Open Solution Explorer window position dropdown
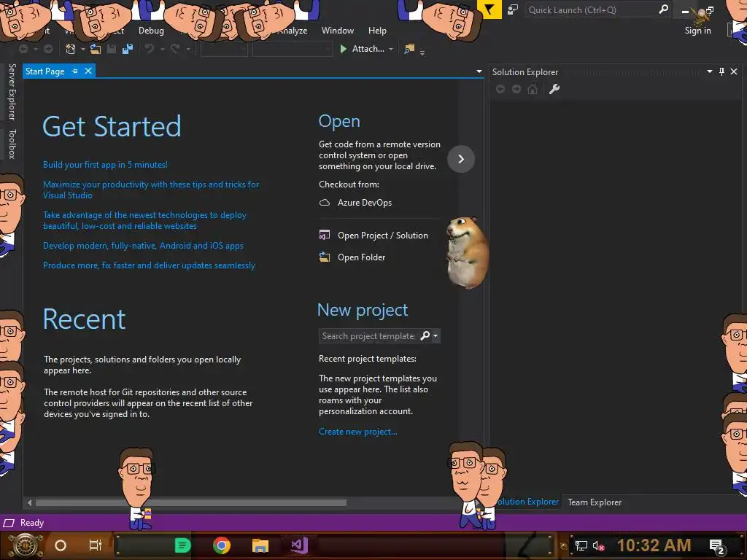Viewport: 747px width, 560px height. 709,71
